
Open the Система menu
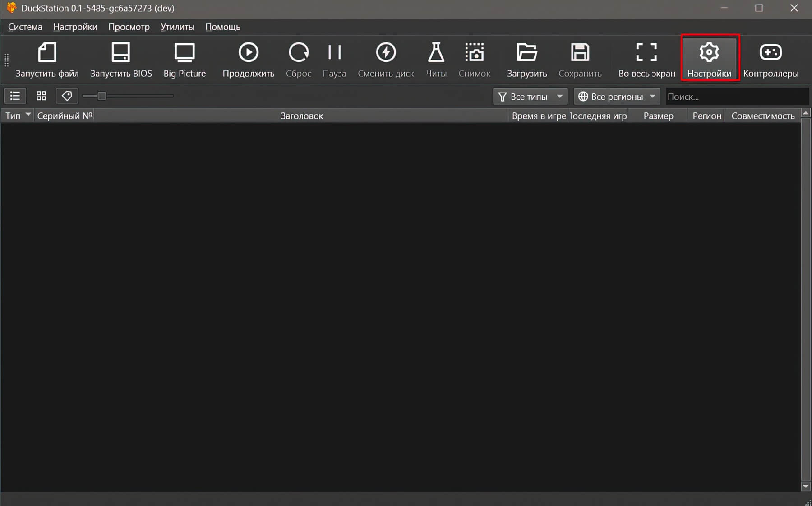click(x=25, y=27)
